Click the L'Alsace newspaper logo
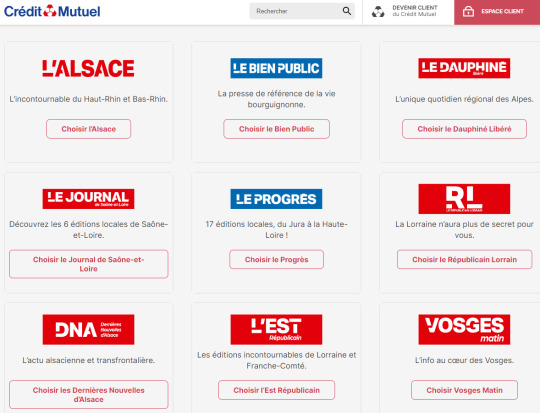 pyautogui.click(x=88, y=68)
